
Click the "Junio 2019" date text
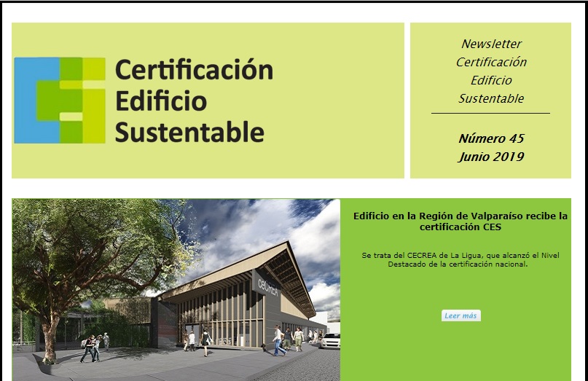(x=491, y=157)
